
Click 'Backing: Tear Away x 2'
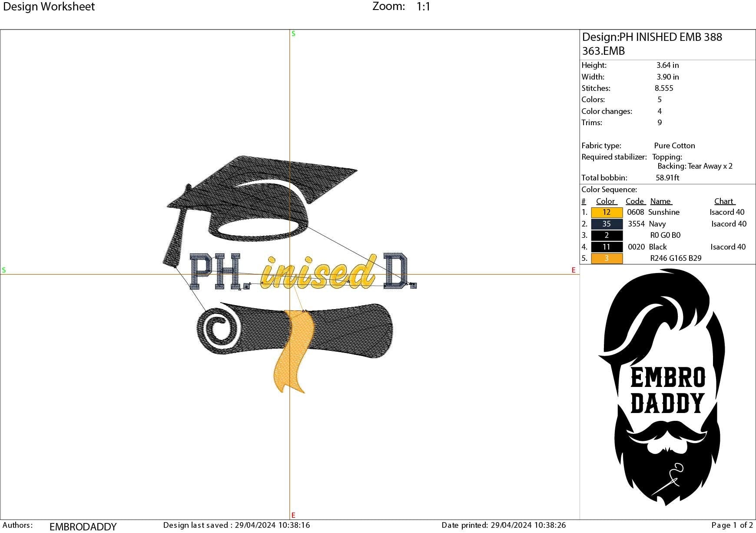click(x=695, y=166)
